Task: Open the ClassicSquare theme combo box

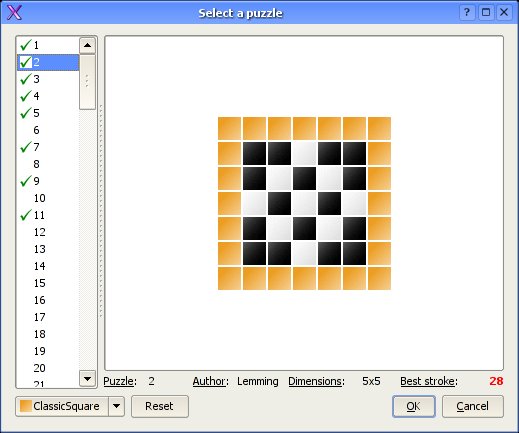Action: [70, 406]
